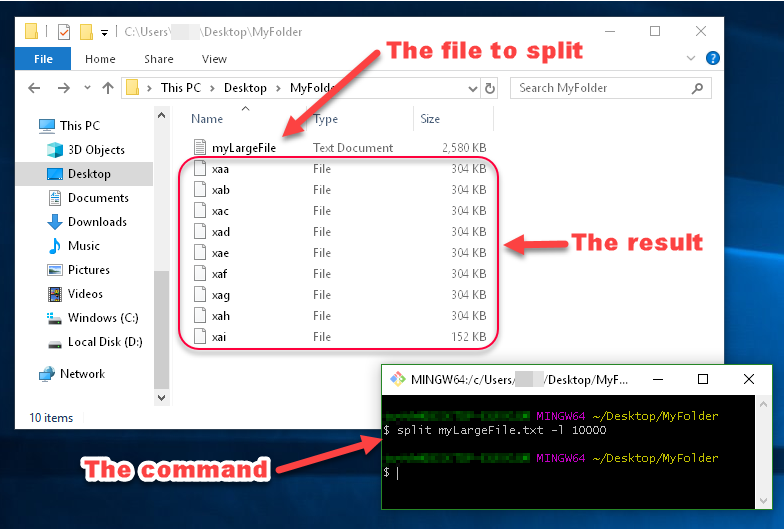Click This PC breadcrumb segment
The width and height of the screenshot is (784, 529).
click(180, 88)
